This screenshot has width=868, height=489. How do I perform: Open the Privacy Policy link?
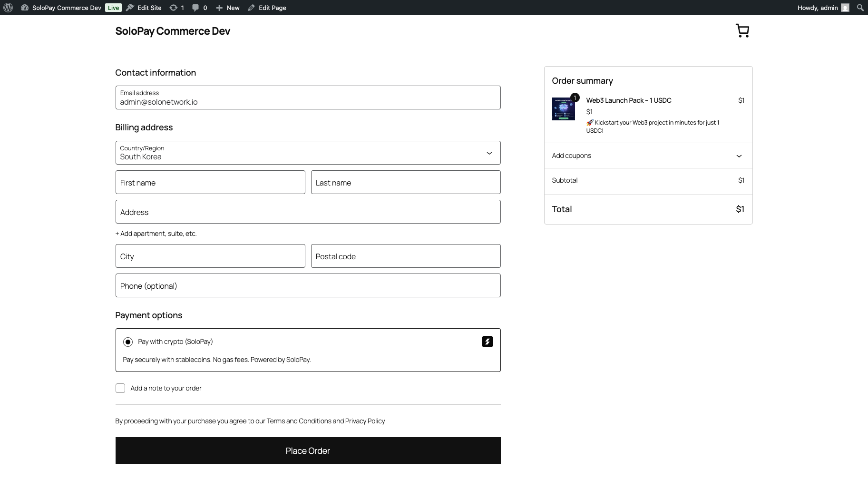pyautogui.click(x=365, y=421)
